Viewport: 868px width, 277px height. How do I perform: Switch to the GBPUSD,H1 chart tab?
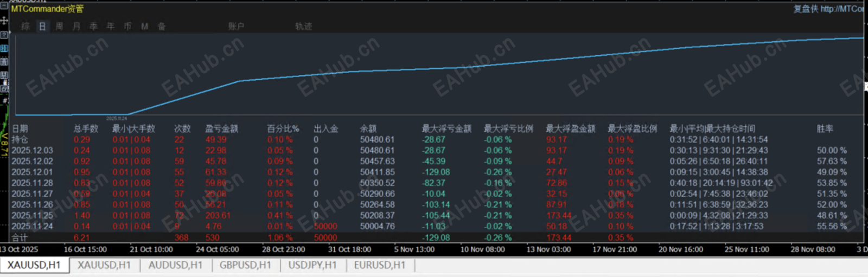[x=245, y=265]
